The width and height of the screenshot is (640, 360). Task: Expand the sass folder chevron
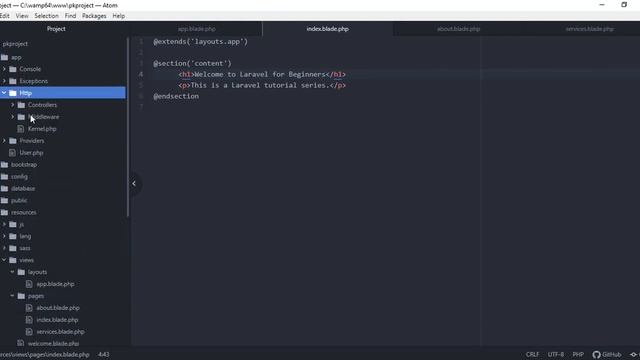[4, 248]
